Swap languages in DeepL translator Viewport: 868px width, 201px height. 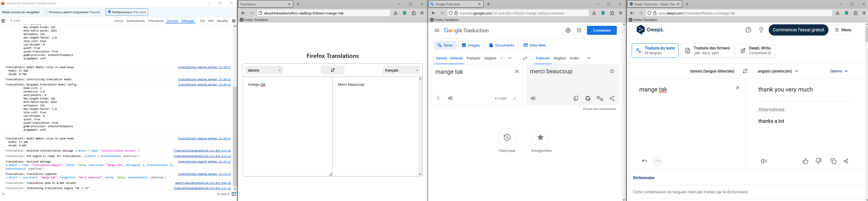pyautogui.click(x=745, y=71)
